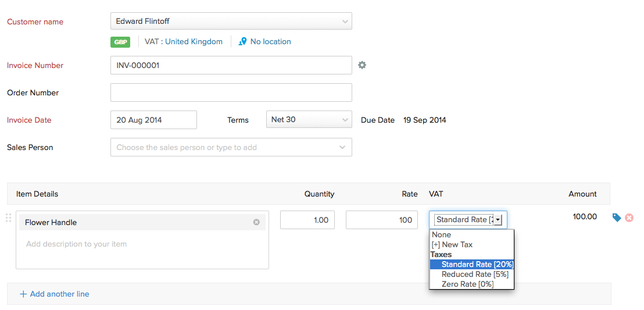Focus the Invoice Date field
644x310 pixels.
[x=153, y=120]
